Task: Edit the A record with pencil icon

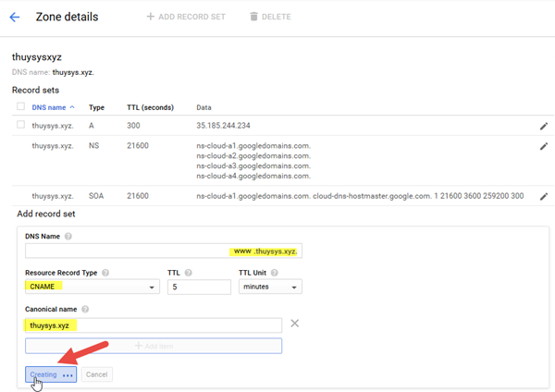Action: pos(544,127)
